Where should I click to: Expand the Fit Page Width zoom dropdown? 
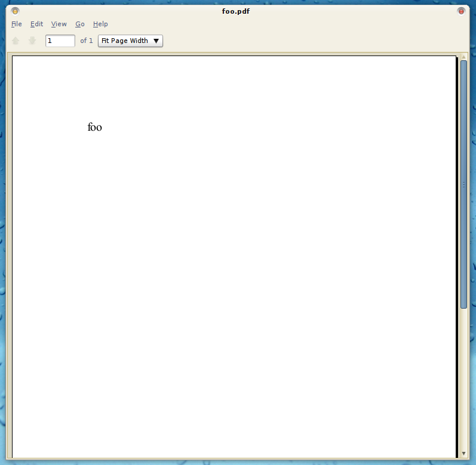point(130,41)
